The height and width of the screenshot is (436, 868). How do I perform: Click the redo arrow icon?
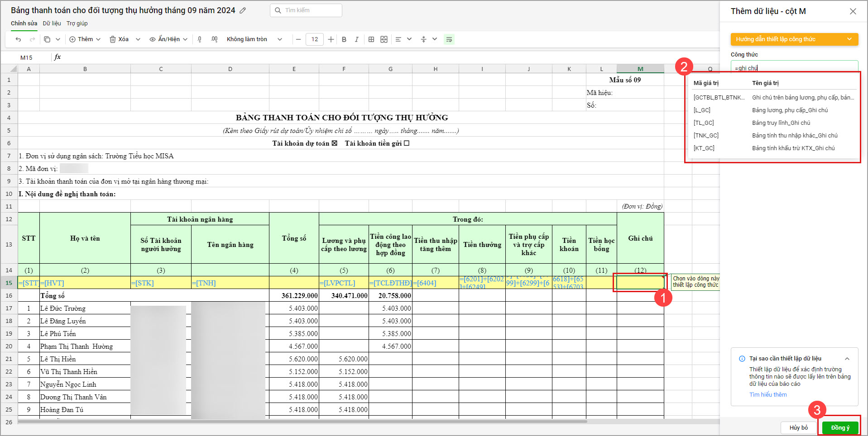pos(32,39)
